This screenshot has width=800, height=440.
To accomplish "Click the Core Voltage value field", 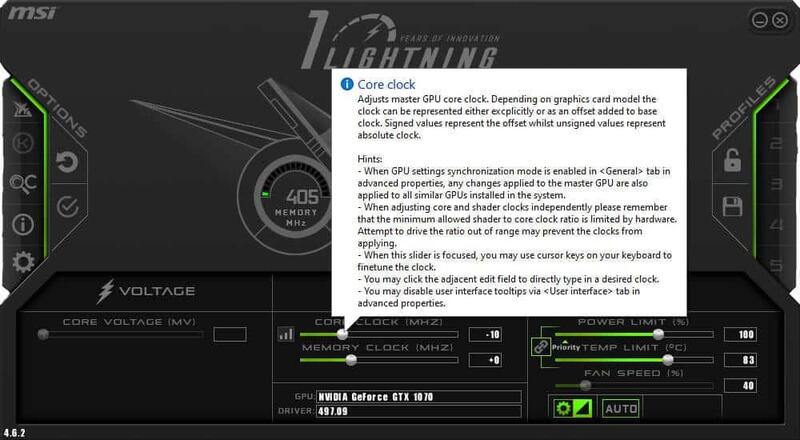I will 230,334.
